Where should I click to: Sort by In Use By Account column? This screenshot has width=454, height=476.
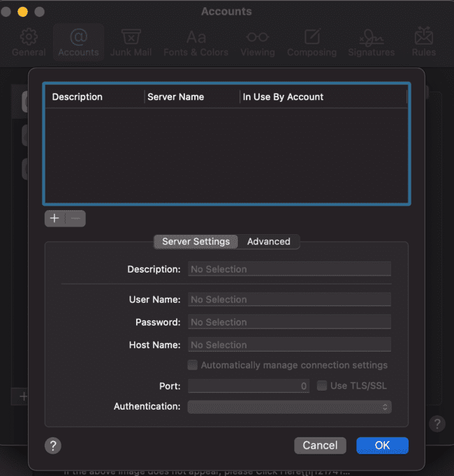(323, 97)
